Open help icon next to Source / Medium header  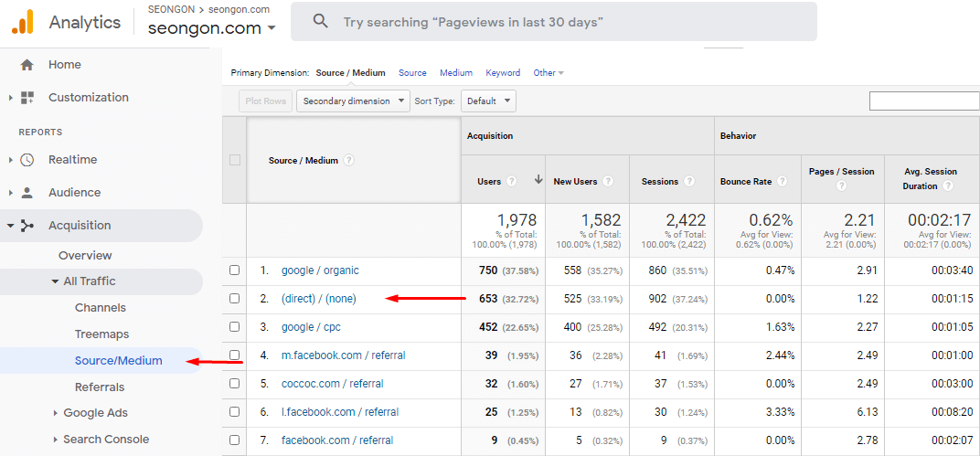pos(348,161)
